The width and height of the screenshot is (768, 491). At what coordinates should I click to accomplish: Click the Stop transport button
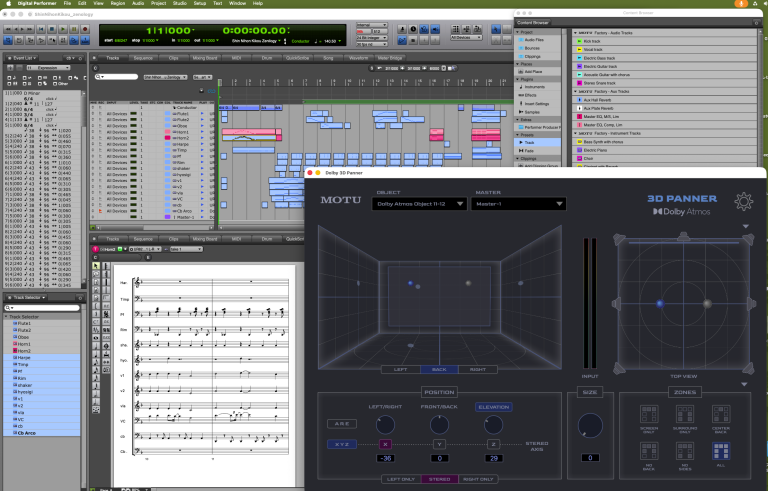pyautogui.click(x=52, y=29)
